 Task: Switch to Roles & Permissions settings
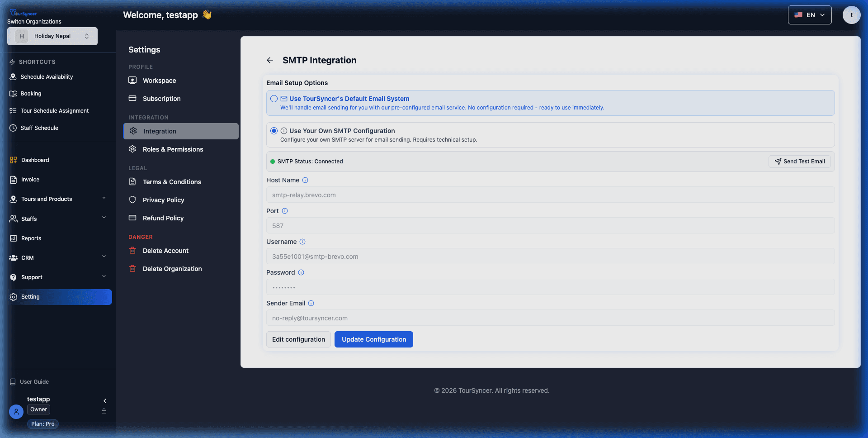click(x=173, y=149)
